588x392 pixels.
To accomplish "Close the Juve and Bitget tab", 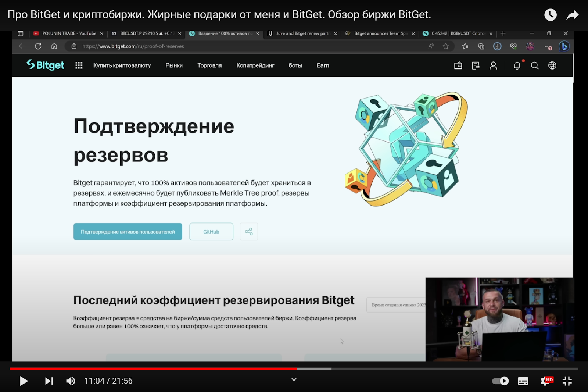I will (x=336, y=33).
